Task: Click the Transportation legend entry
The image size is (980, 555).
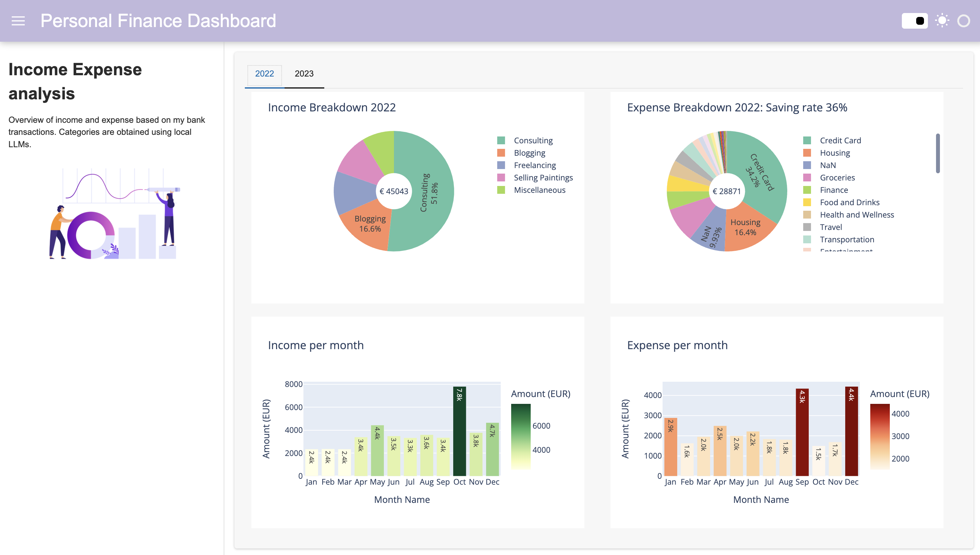Action: [807, 239]
